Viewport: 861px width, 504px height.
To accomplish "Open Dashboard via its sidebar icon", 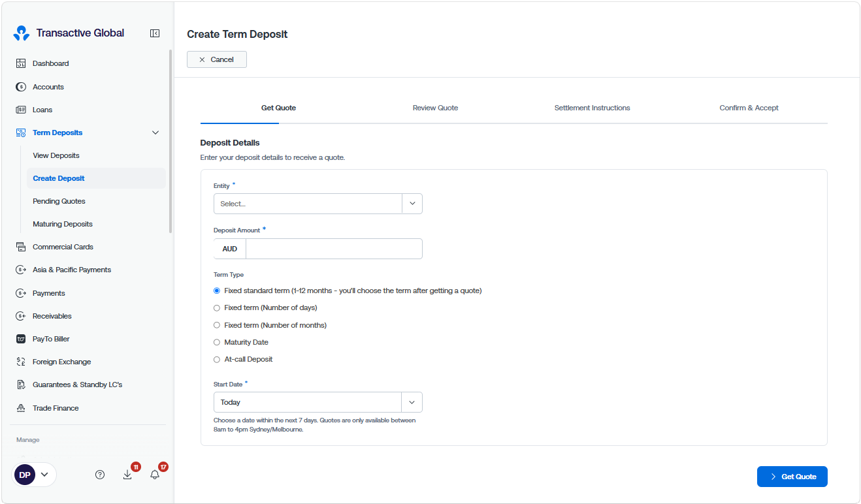I will 20,63.
